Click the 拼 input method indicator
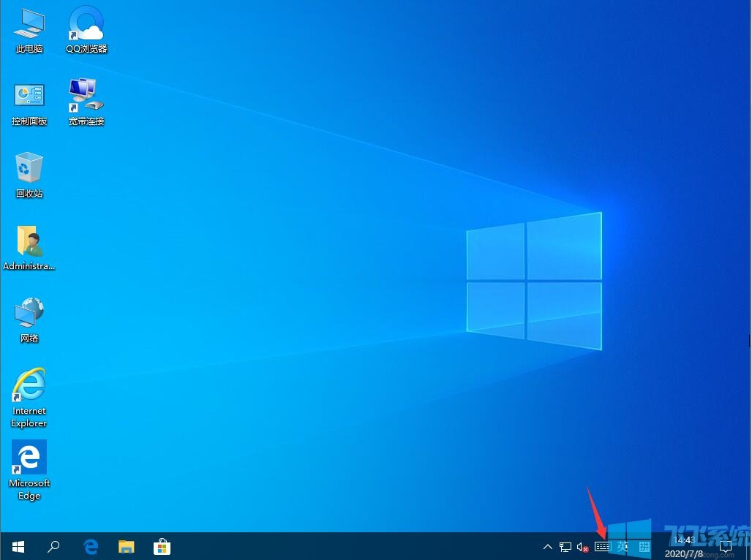The height and width of the screenshot is (560, 752). [642, 547]
